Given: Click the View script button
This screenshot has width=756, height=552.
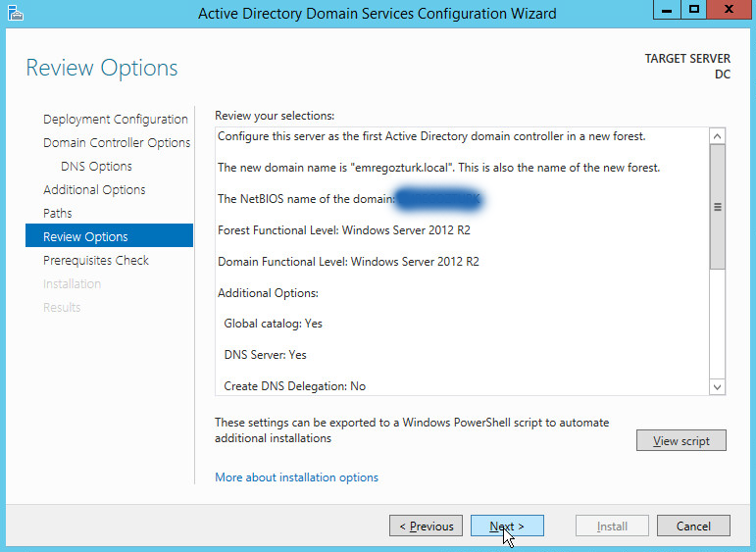Looking at the screenshot, I should point(680,440).
